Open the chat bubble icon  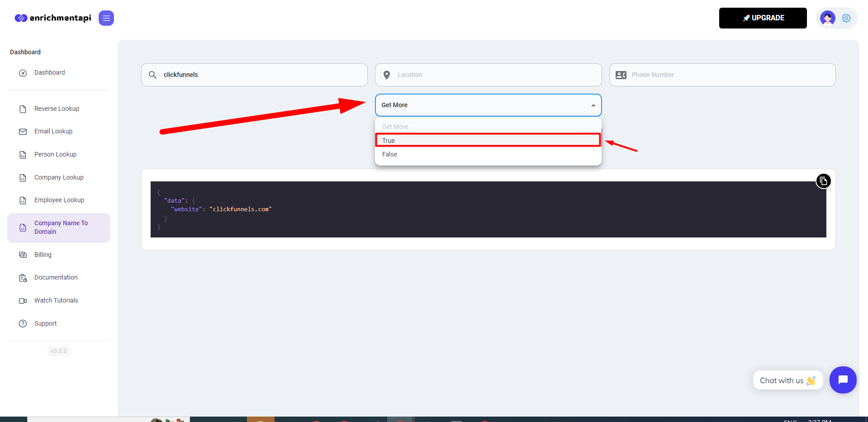pyautogui.click(x=843, y=380)
